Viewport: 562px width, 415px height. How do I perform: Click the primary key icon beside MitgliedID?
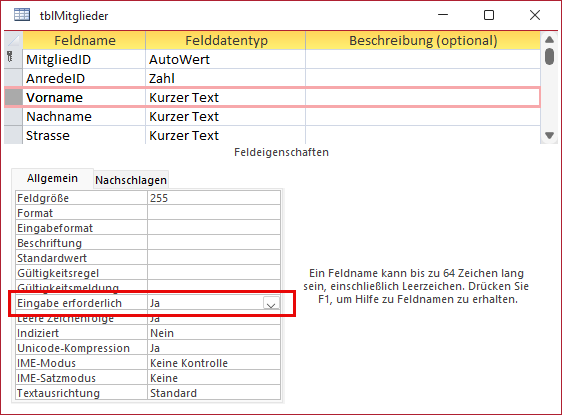[x=10, y=57]
